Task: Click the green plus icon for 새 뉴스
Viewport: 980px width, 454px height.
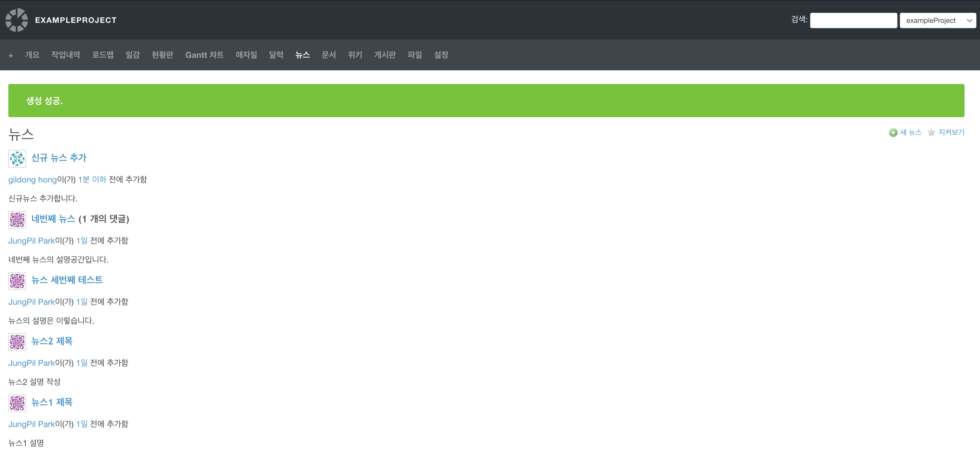Action: pyautogui.click(x=893, y=133)
